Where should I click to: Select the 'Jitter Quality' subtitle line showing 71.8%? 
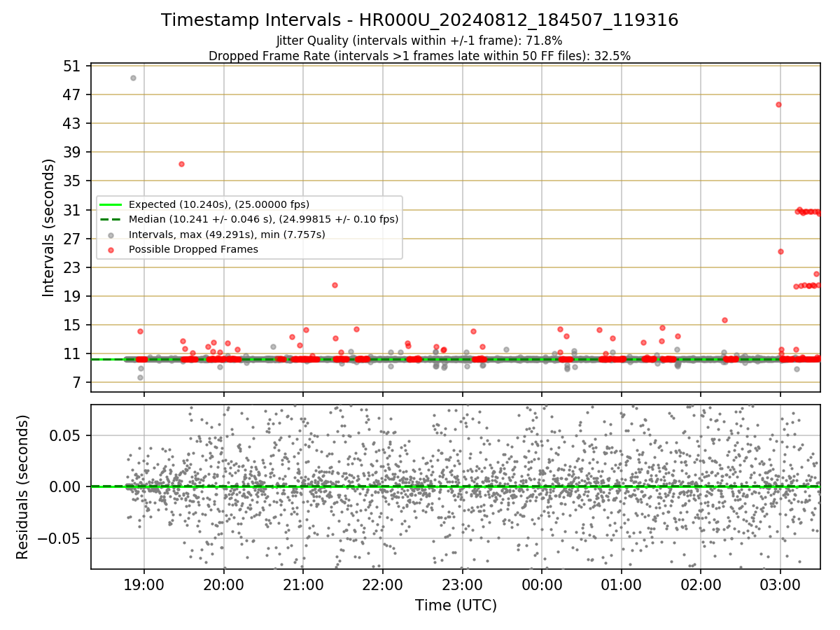click(x=419, y=41)
